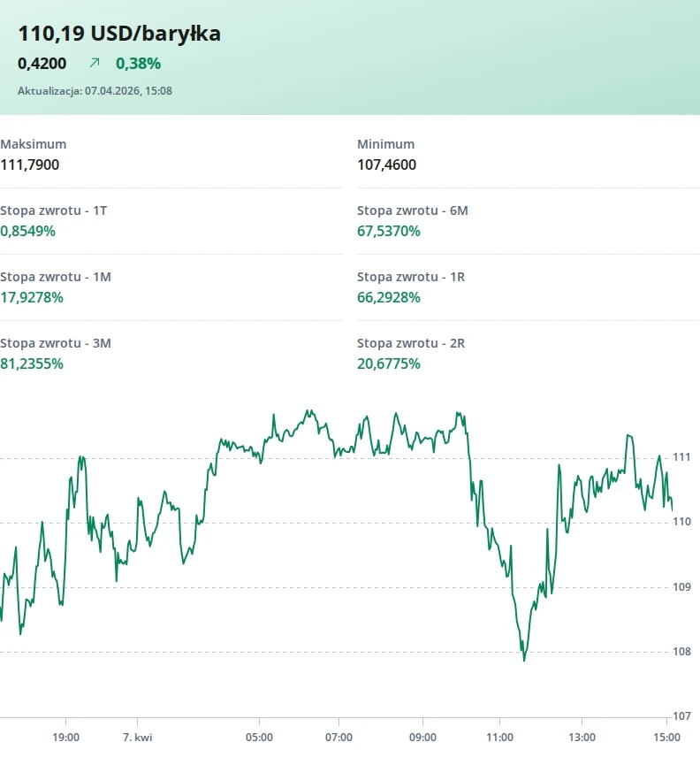Click the green upward trend arrow icon
This screenshot has height=765, width=700.
[x=95, y=64]
